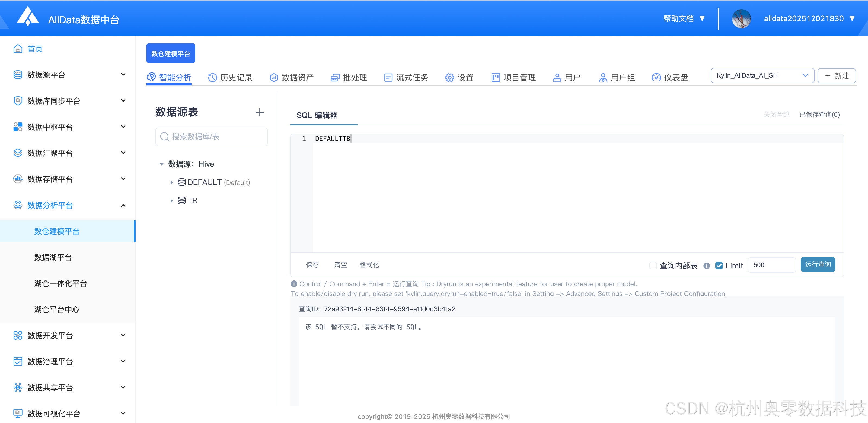Click the info icon next to 查询内部表
Screen dimensions: 868x423
tap(706, 266)
